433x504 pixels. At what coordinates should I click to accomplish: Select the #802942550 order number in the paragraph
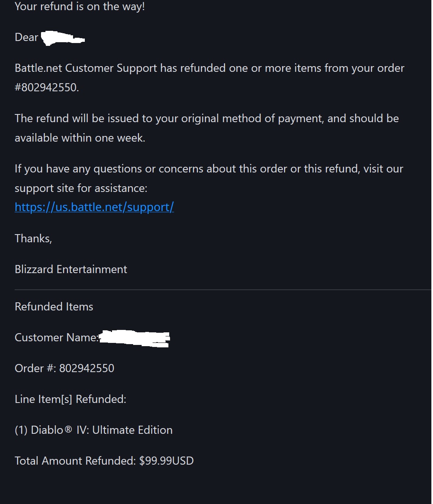(47, 87)
